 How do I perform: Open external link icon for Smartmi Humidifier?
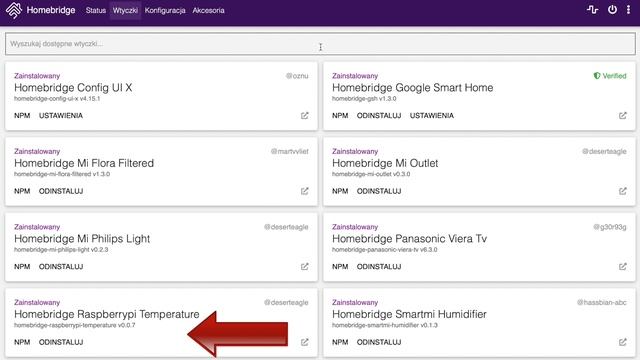(622, 342)
